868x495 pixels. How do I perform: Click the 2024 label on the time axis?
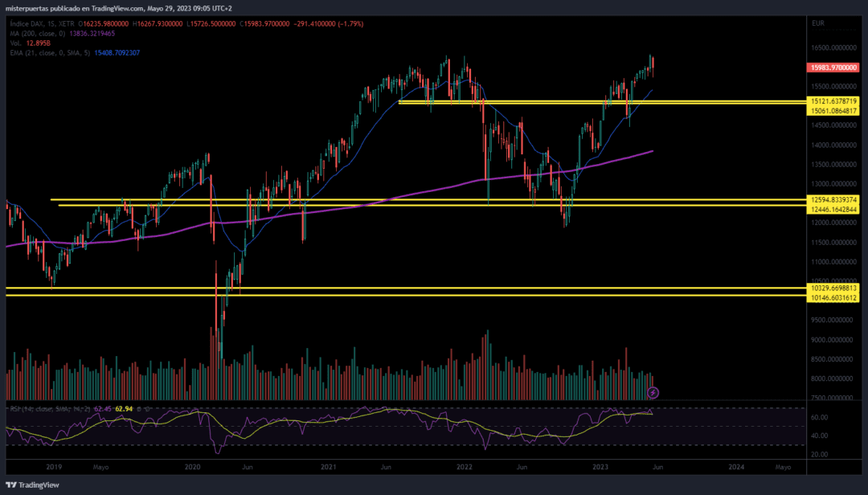tap(735, 467)
